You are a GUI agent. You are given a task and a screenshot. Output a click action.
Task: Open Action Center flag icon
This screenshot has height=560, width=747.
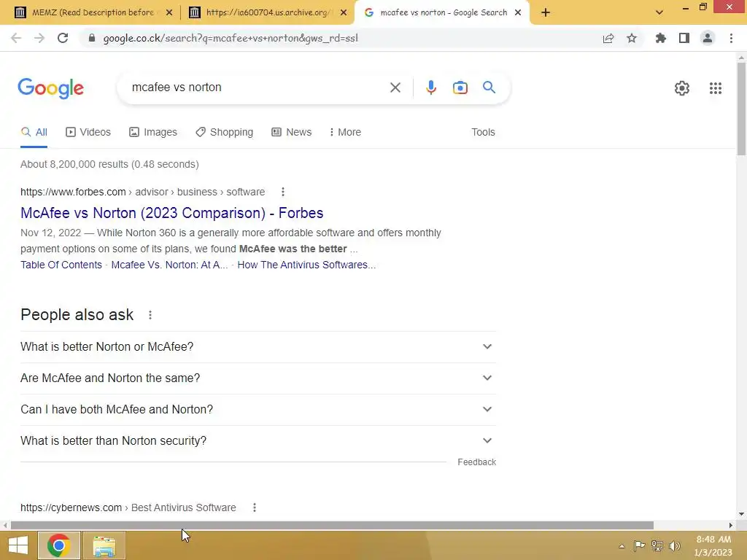coord(639,545)
